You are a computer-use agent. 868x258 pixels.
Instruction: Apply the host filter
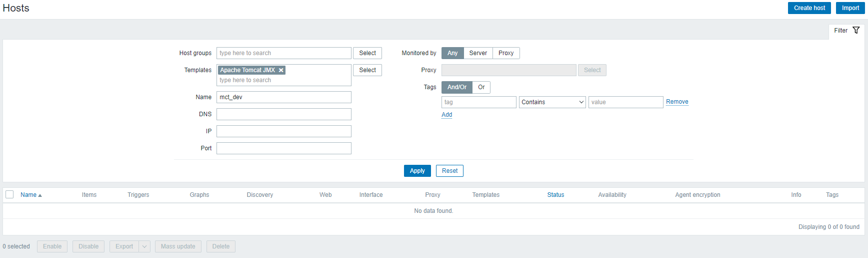417,171
